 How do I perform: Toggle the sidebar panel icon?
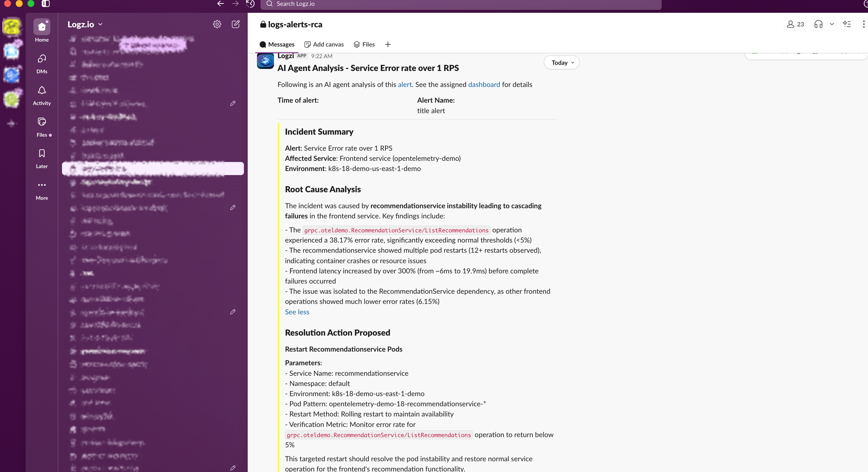pos(45,4)
